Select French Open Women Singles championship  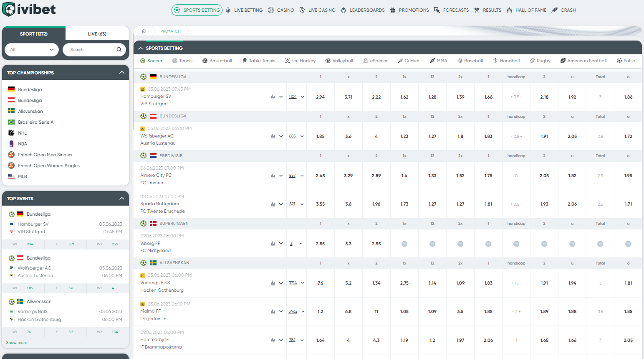[x=48, y=165]
